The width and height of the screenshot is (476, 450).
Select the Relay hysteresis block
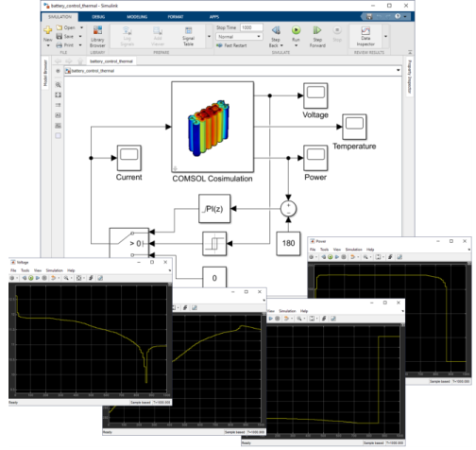(x=214, y=244)
